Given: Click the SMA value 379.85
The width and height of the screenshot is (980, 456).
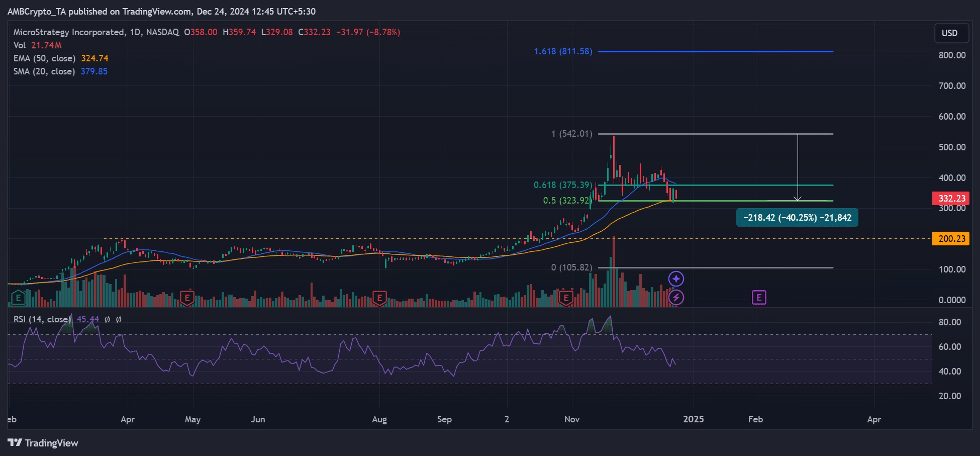Looking at the screenshot, I should coord(94,71).
